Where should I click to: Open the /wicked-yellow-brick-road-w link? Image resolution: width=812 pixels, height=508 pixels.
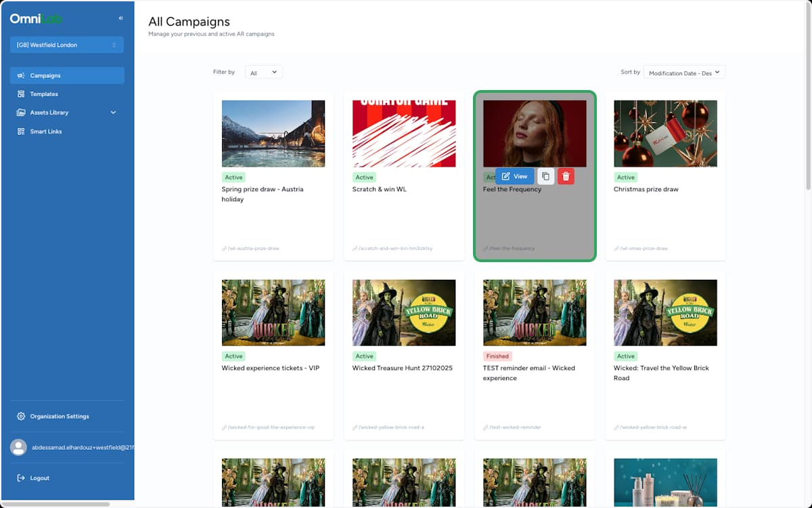point(654,427)
